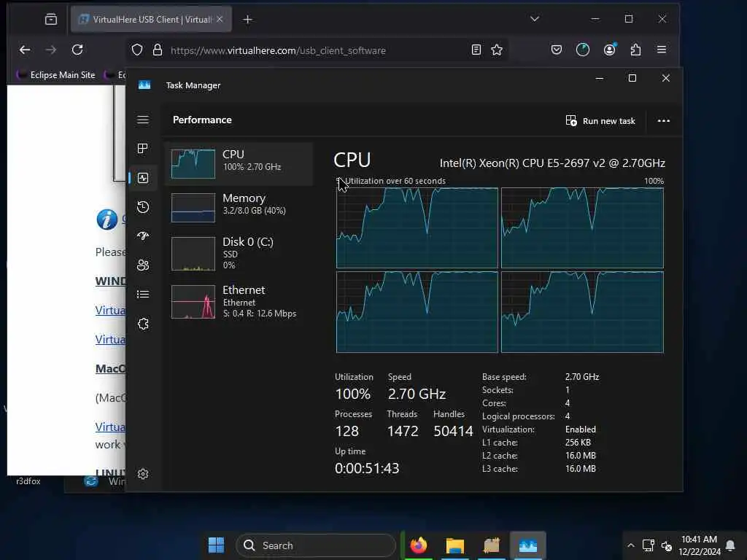
Task: Toggle reader view in Firefox address bar
Action: [476, 50]
